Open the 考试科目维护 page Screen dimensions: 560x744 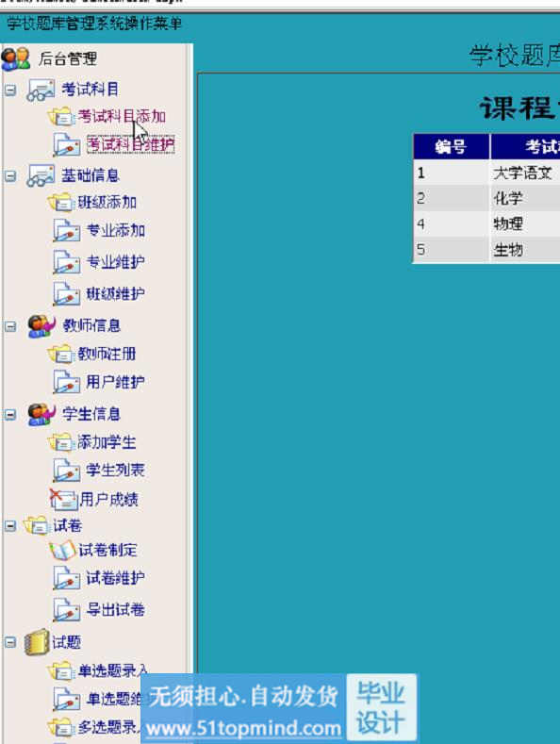coord(130,144)
